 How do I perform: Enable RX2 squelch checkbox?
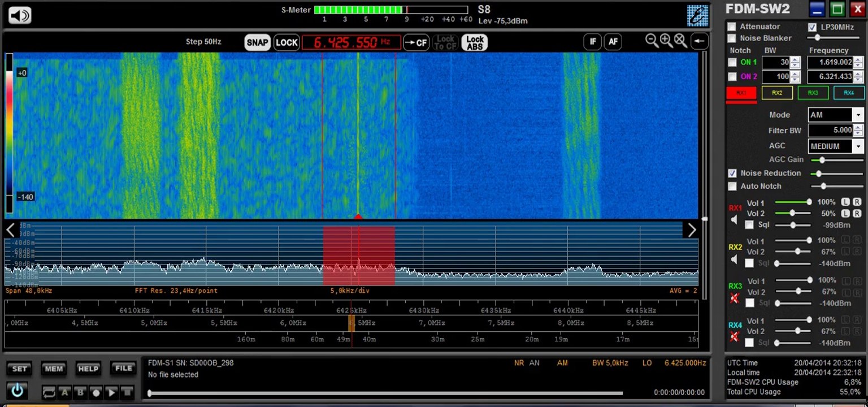pos(749,263)
